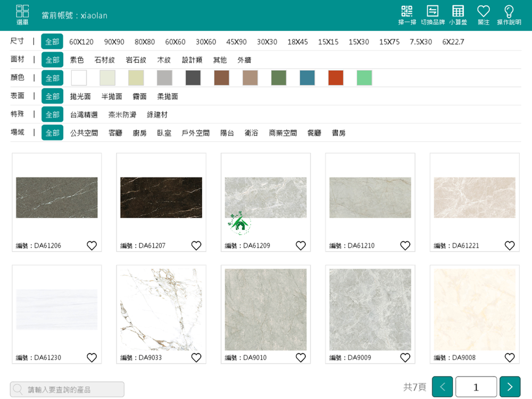The image size is (532, 399).
Task: Favorite product DA9033 with heart
Action: click(x=196, y=358)
